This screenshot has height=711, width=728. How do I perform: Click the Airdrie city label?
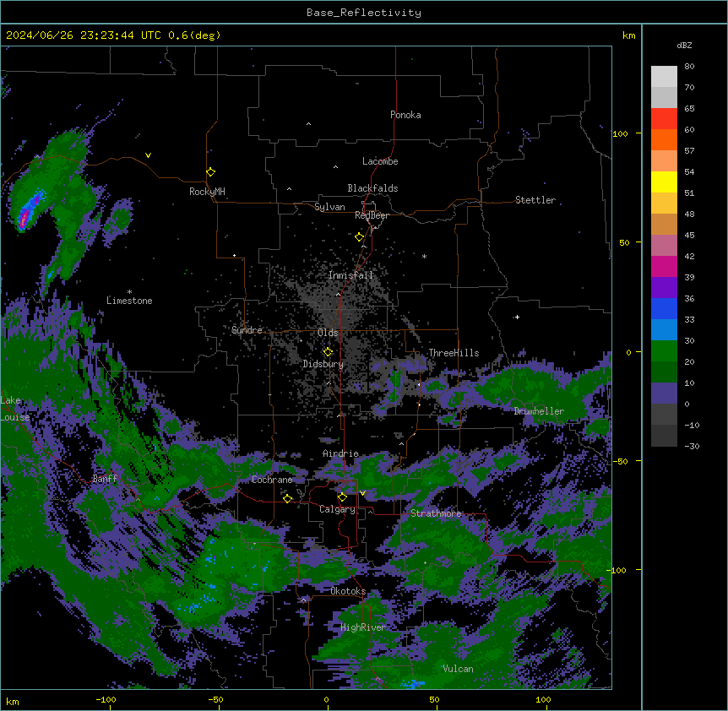(x=341, y=453)
